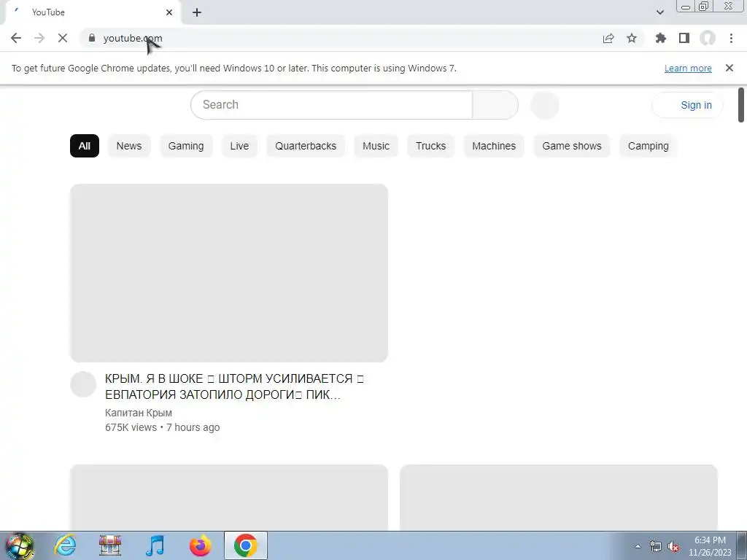Click the muted volume tray icon
This screenshot has width=747, height=560.
[x=673, y=546]
